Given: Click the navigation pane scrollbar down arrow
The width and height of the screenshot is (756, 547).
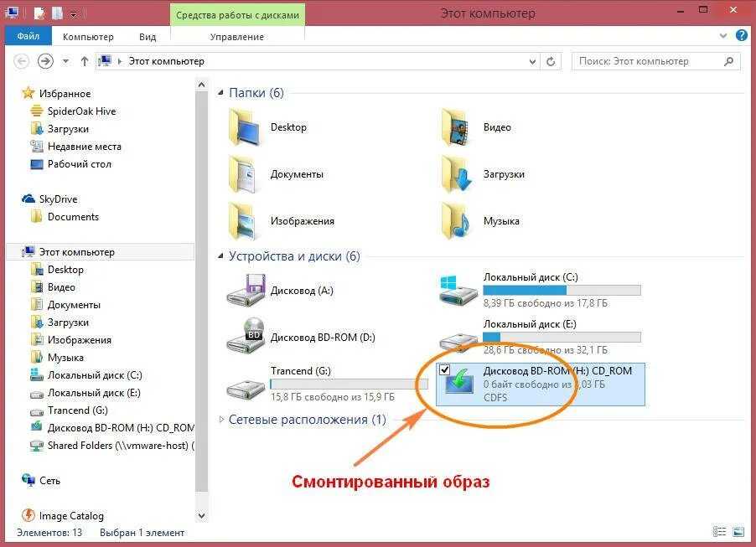Looking at the screenshot, I should click(x=201, y=515).
